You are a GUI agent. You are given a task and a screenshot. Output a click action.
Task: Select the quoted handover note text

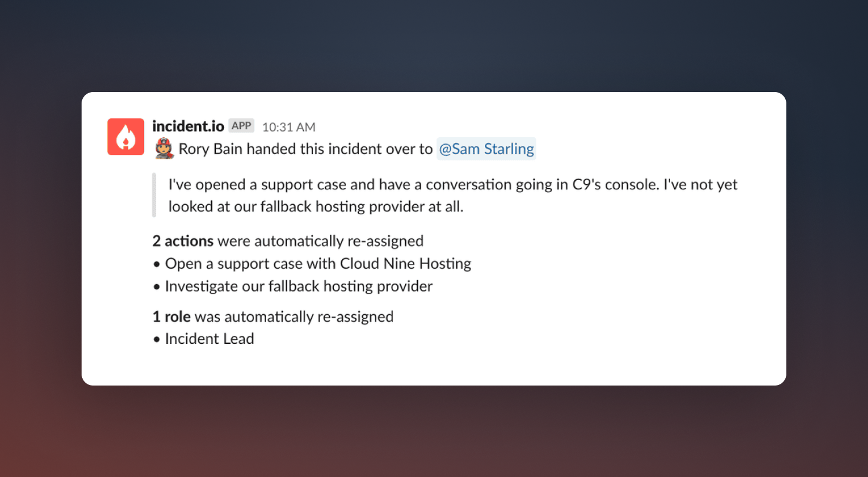453,196
